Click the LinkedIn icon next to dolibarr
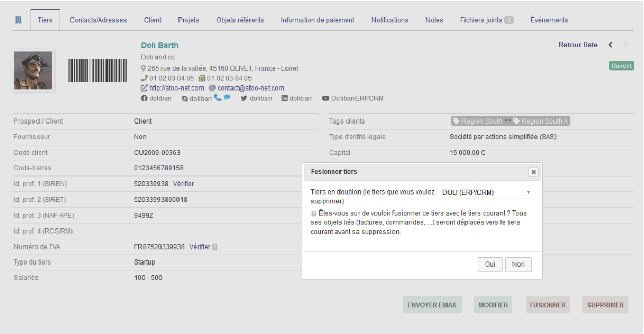Viewport: 644px width, 334px height. (x=284, y=98)
